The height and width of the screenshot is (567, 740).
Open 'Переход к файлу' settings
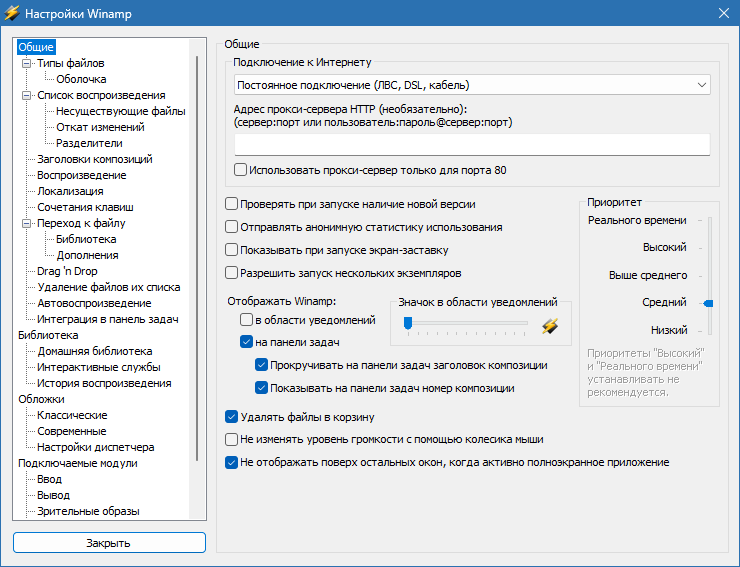pyautogui.click(x=81, y=223)
